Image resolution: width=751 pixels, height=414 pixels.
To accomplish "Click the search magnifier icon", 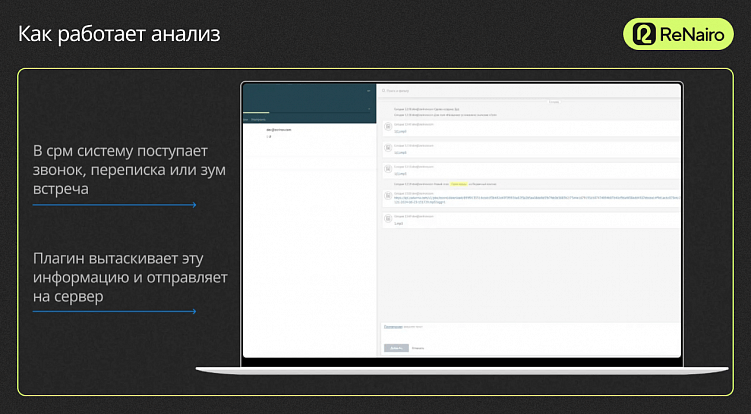I will pyautogui.click(x=384, y=91).
